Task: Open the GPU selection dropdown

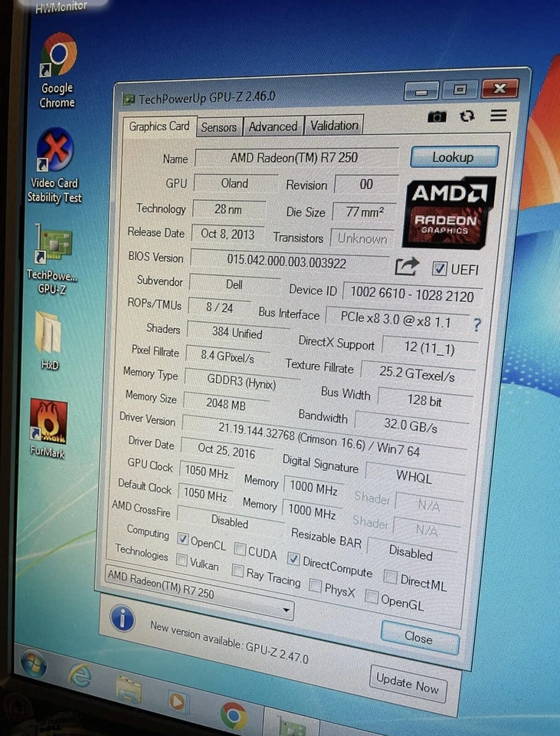Action: click(x=199, y=593)
